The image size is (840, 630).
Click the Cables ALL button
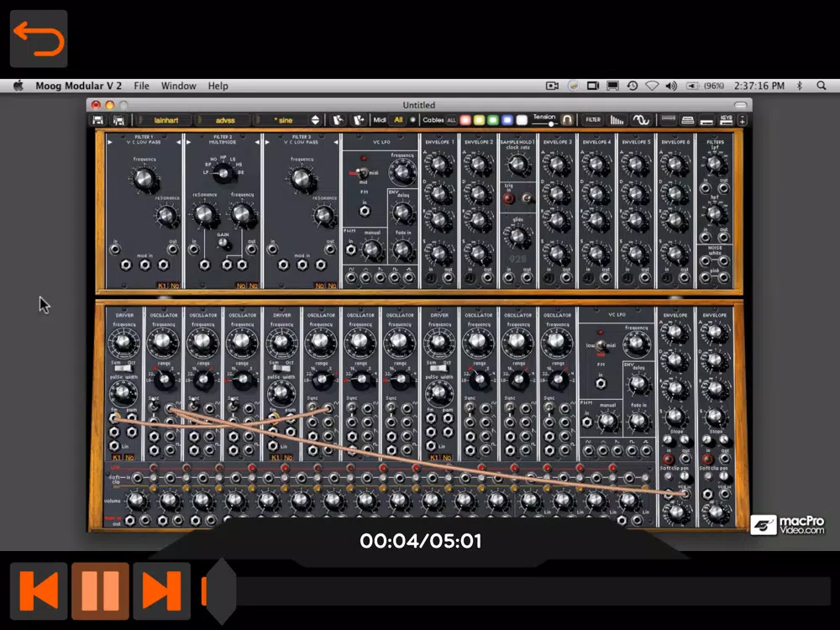(x=452, y=120)
